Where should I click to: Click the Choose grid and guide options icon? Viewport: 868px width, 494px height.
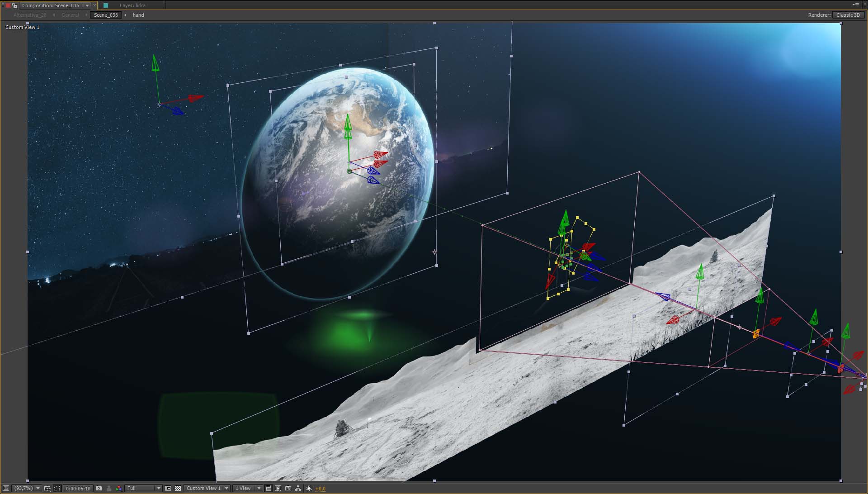click(x=47, y=488)
